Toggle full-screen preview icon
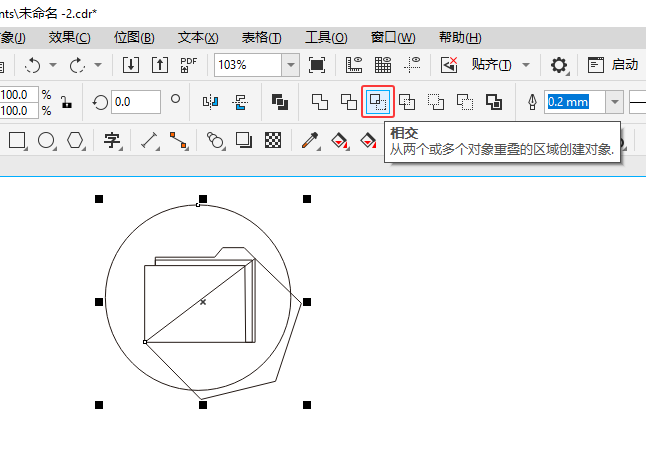The width and height of the screenshot is (646, 471). pos(317,64)
